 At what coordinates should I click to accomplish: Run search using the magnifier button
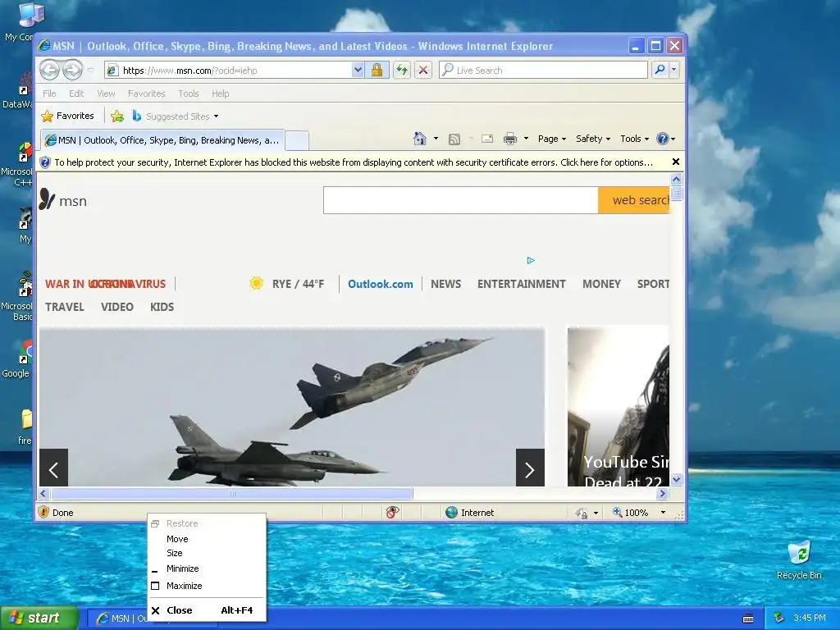click(660, 71)
